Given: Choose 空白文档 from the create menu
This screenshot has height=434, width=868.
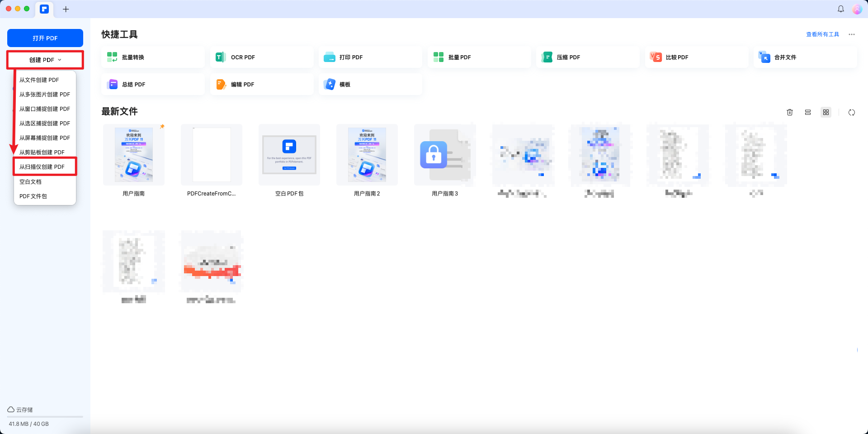Looking at the screenshot, I should [x=31, y=182].
